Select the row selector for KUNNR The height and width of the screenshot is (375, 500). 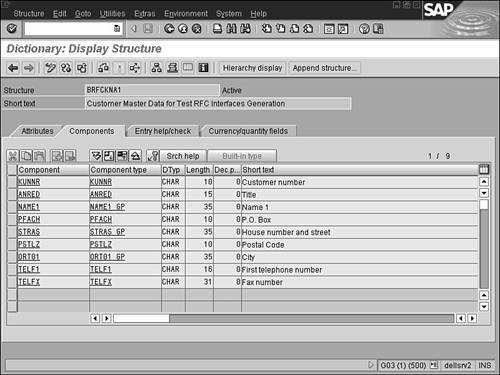coord(12,182)
